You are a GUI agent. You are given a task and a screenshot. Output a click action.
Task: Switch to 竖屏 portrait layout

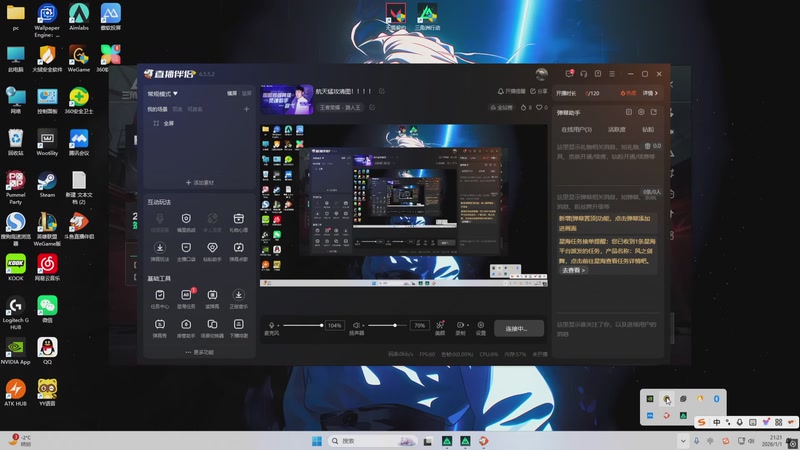(x=246, y=93)
